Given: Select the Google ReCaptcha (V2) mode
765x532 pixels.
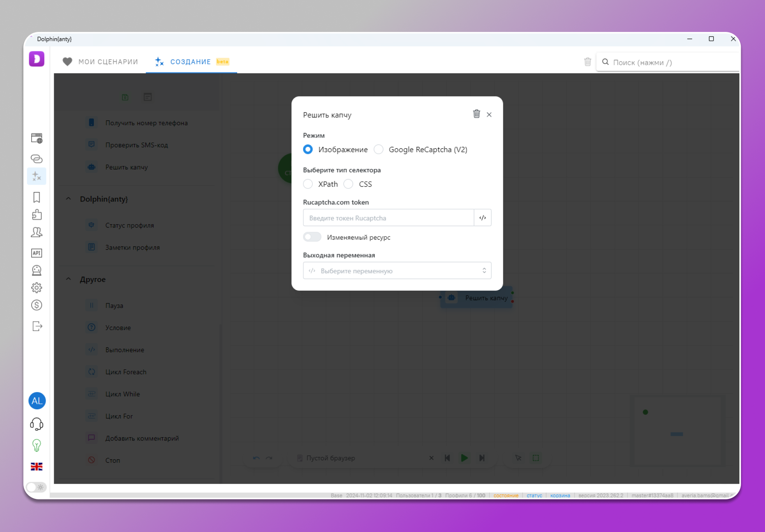Looking at the screenshot, I should pos(378,149).
